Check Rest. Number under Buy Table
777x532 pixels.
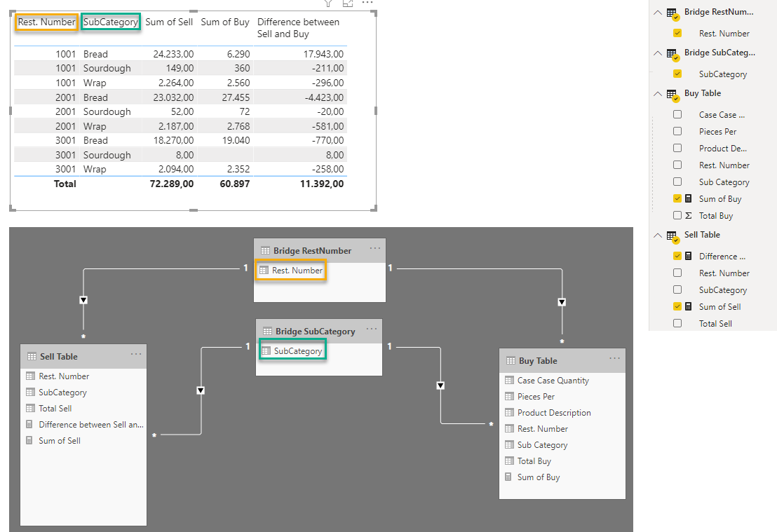[x=677, y=165]
